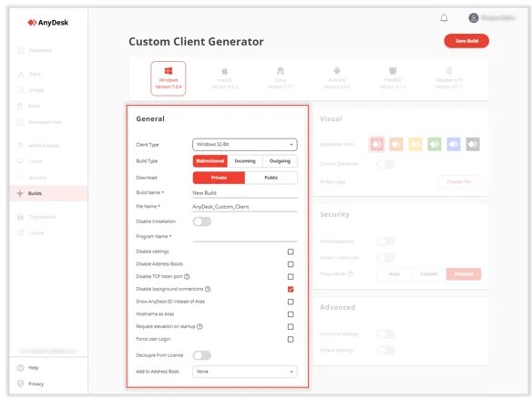Toggle the Disable Installation switch
The height and width of the screenshot is (400, 532).
pos(202,221)
